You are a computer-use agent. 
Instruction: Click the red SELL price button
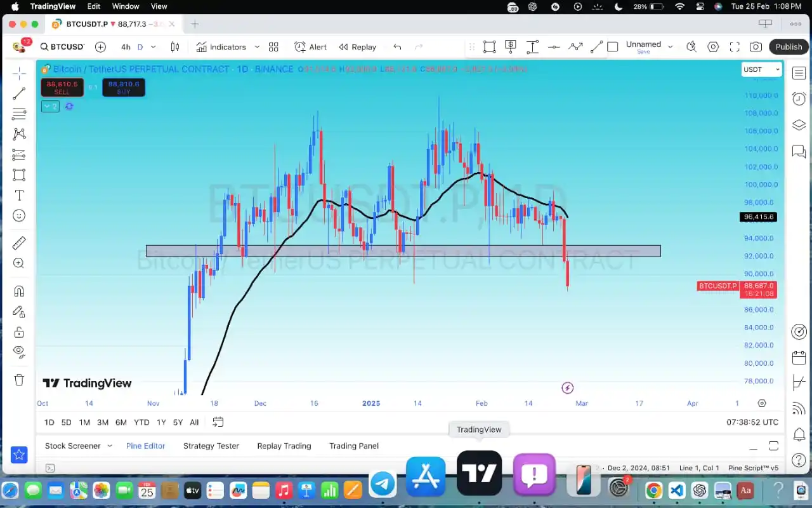click(x=62, y=88)
